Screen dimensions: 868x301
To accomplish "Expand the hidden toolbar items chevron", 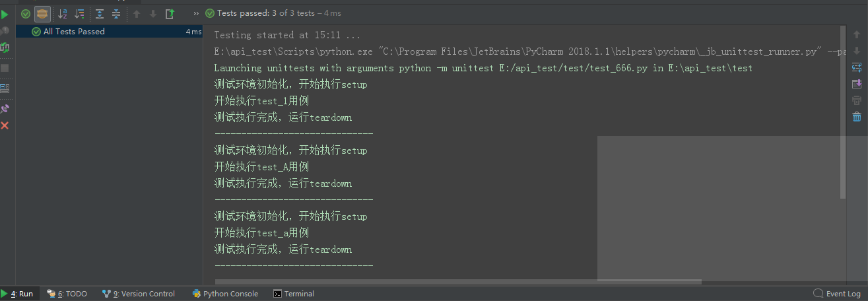I will (x=197, y=13).
